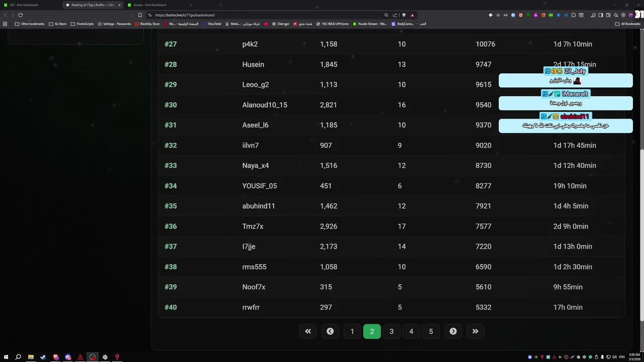Open the 192.168.8.1 home bookmark
This screenshot has width=644, height=362.
[x=332, y=24]
